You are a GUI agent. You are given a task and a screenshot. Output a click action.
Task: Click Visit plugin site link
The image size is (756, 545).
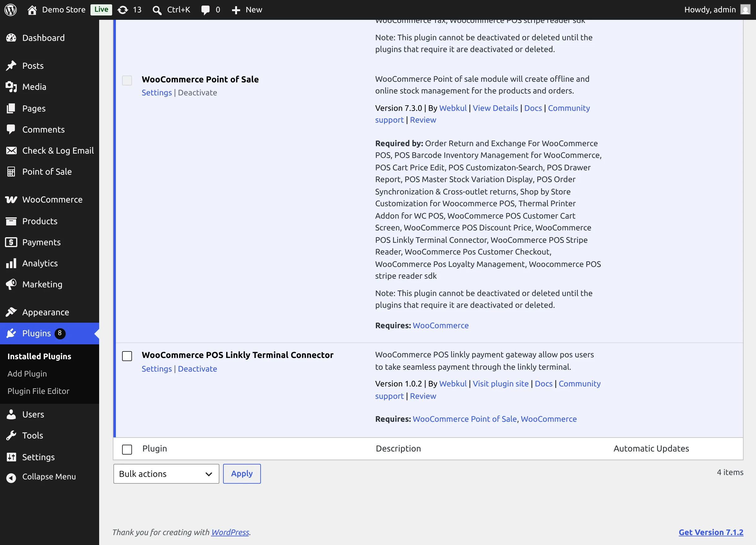501,383
